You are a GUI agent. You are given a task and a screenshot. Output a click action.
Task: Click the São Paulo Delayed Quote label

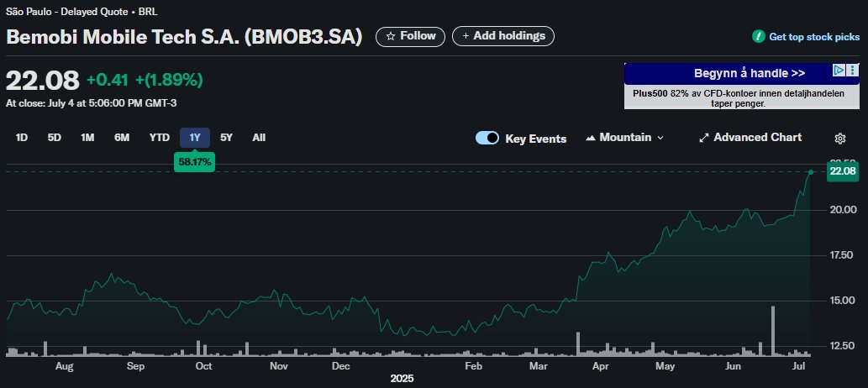82,11
